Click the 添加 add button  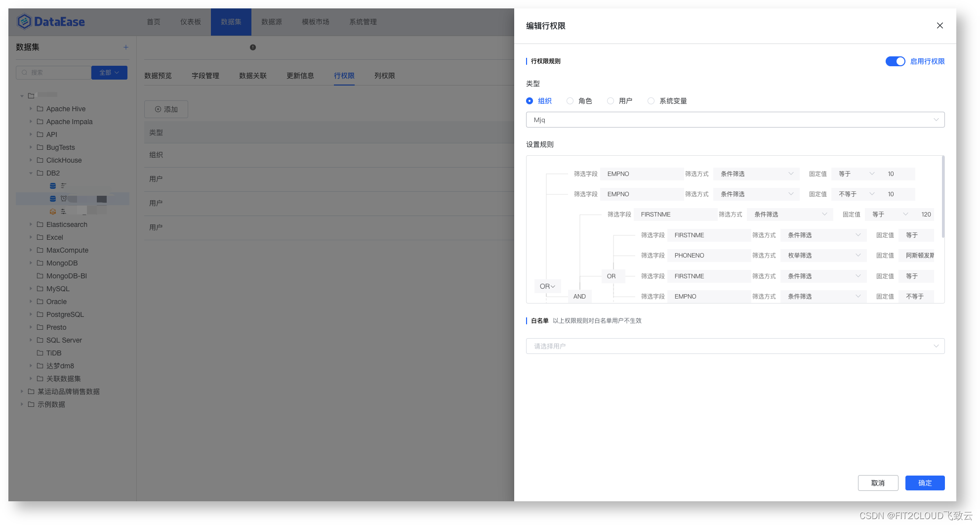click(166, 109)
